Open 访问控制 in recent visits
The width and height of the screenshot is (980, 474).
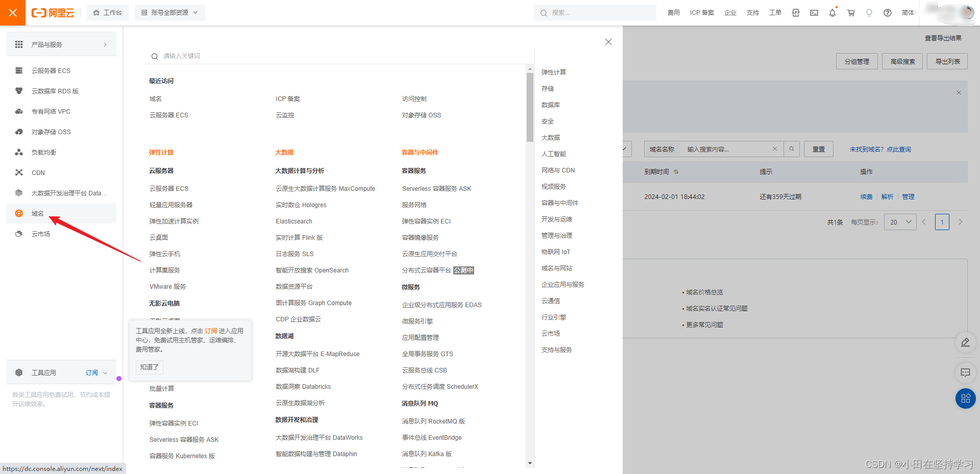point(414,99)
